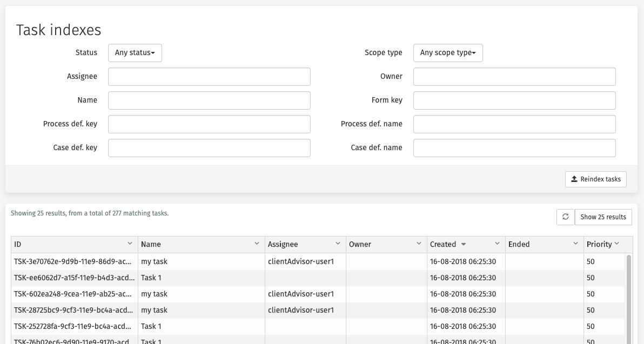Open the Any status dropdown

coord(135,53)
